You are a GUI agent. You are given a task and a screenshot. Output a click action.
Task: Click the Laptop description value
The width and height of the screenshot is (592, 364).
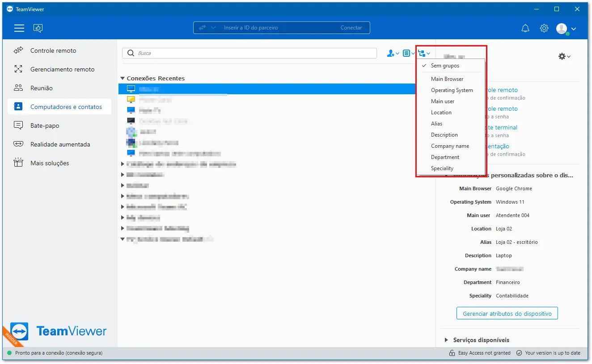[504, 255]
